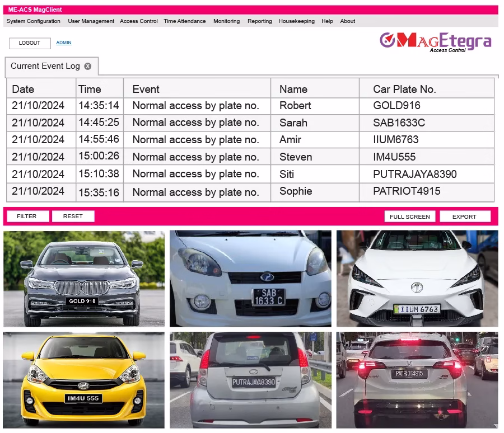Viewport: 504px width, 433px height.
Task: Click the LOGOUT button
Action: pos(30,43)
